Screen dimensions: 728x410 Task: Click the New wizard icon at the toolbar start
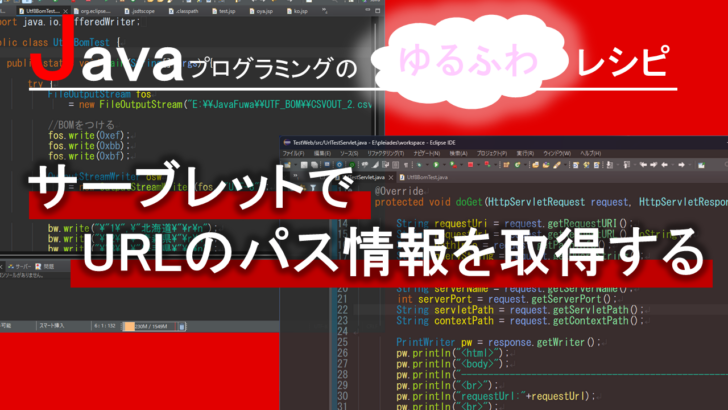287,164
